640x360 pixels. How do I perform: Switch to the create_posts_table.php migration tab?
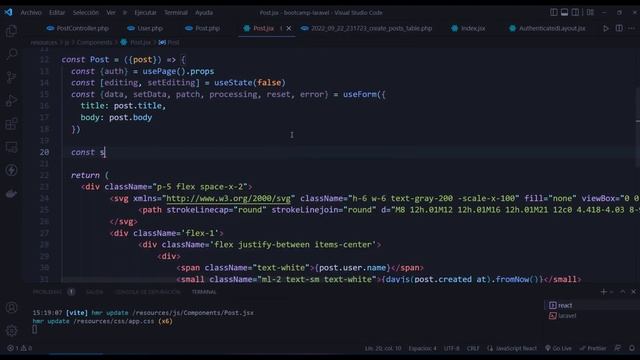[367, 28]
